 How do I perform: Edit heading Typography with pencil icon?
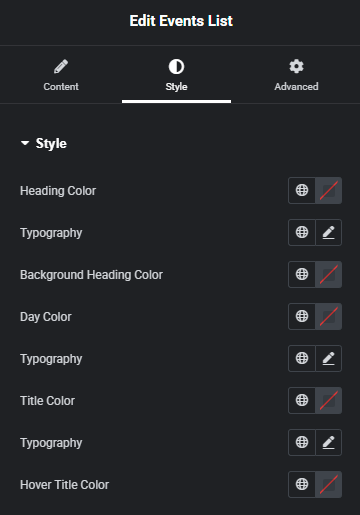tap(328, 232)
